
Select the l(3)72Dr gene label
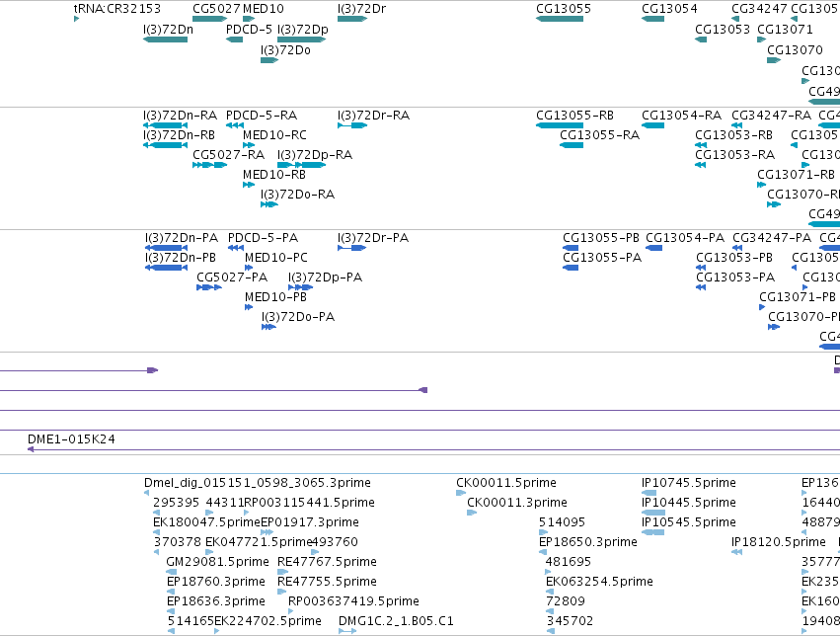[361, 9]
